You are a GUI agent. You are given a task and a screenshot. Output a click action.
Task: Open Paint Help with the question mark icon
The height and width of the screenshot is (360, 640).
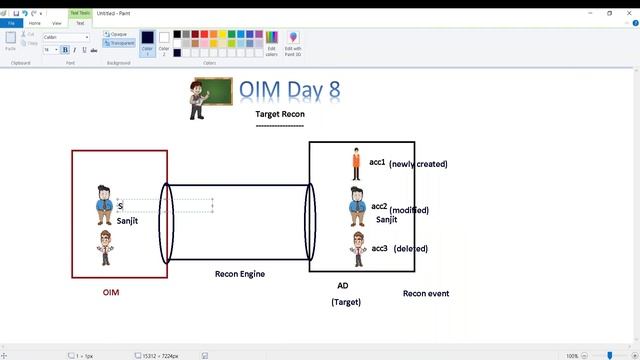click(636, 23)
